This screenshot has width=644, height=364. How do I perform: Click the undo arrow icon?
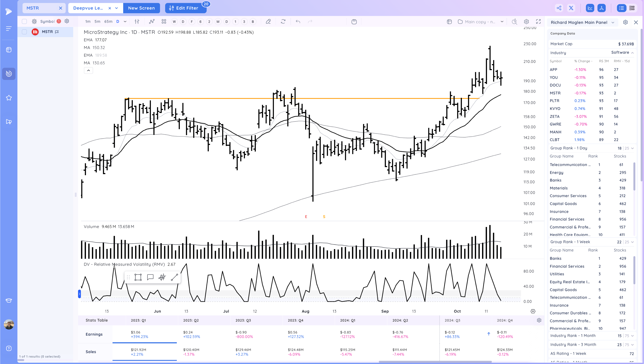point(298,22)
